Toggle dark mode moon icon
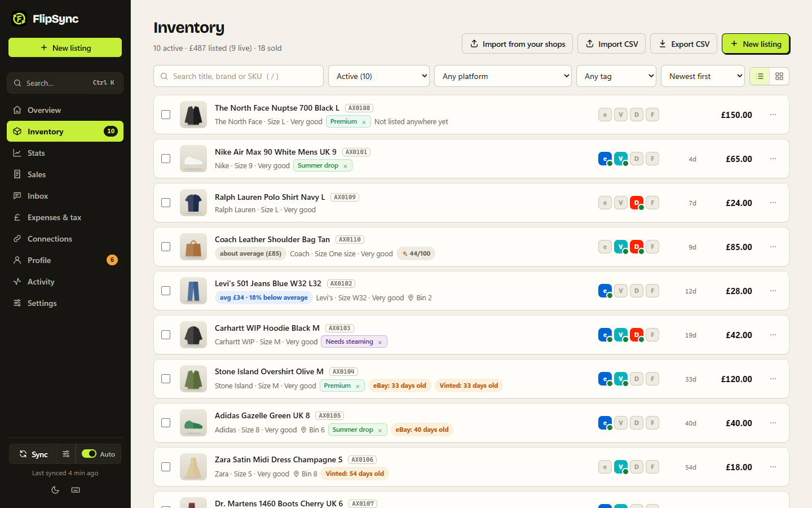The image size is (812, 508). coord(55,490)
